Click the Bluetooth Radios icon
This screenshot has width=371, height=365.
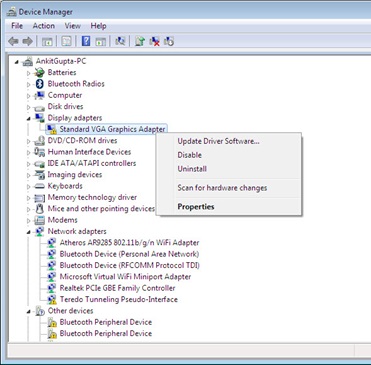[40, 84]
